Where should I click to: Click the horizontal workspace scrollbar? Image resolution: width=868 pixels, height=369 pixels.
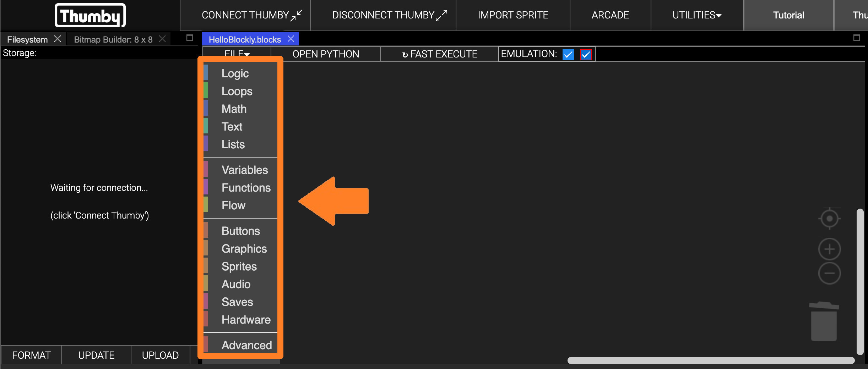710,360
